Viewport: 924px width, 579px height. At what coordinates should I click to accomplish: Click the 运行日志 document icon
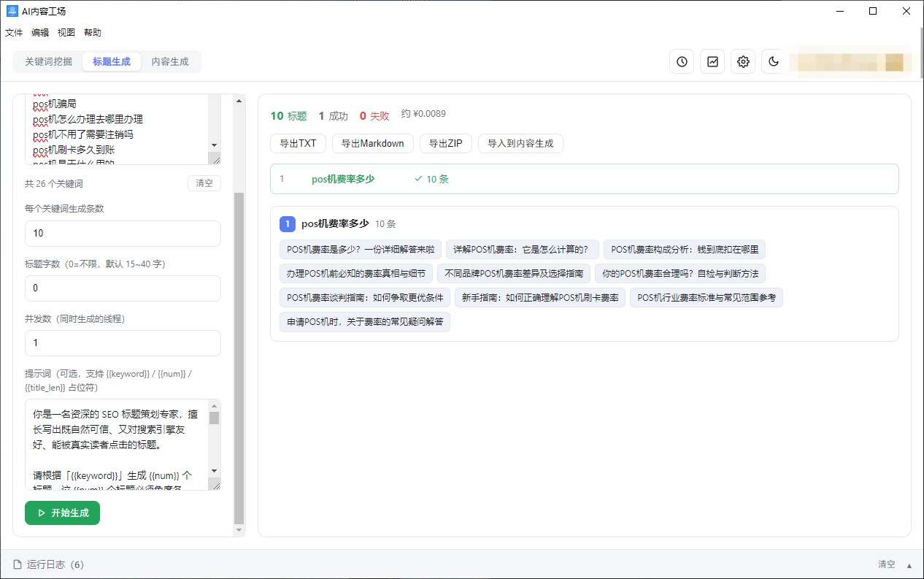pyautogui.click(x=18, y=564)
